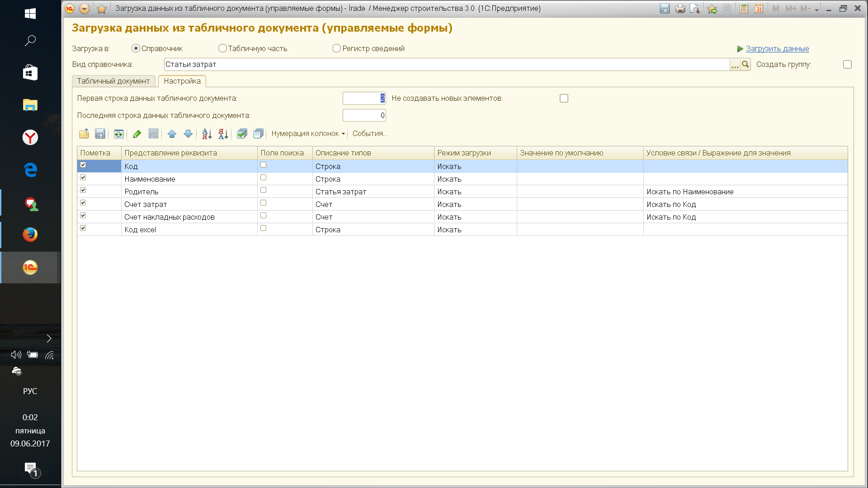
Task: Open Windows Store from taskbar
Action: [x=30, y=73]
